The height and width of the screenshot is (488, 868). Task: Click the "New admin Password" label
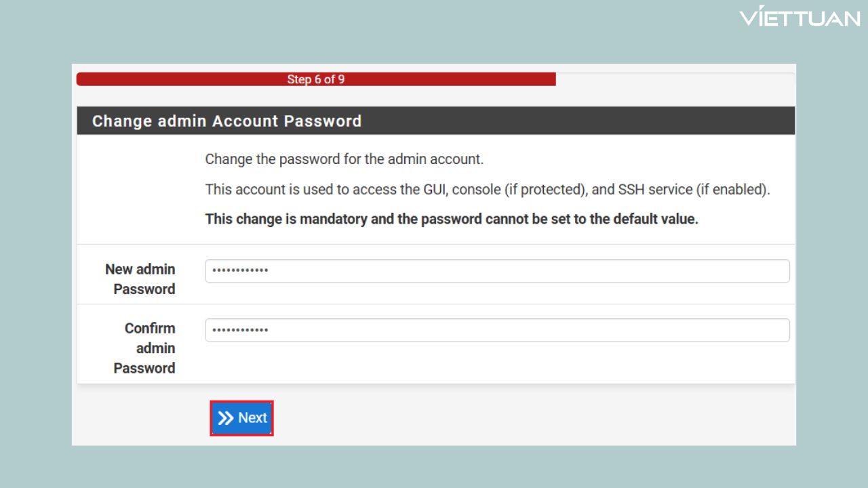[x=140, y=279]
